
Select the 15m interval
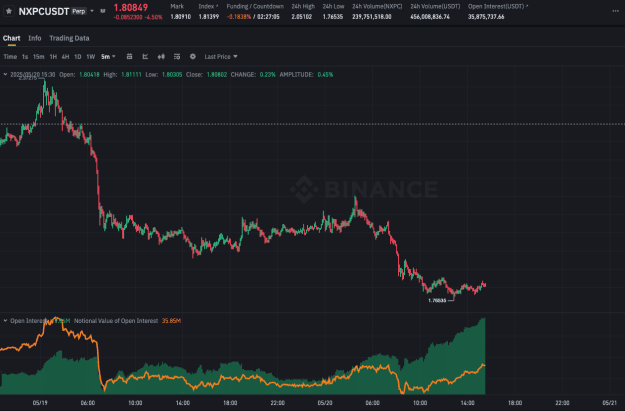[38, 57]
